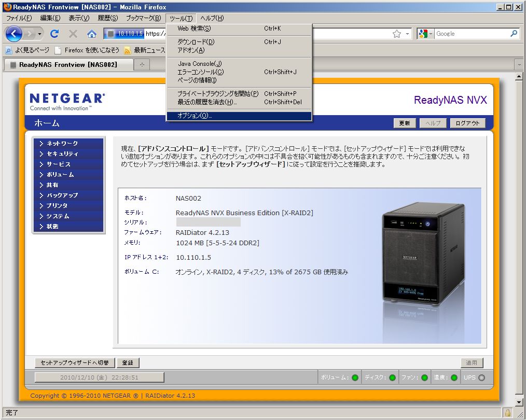Open エラーコンソール(C) menu entry

[239, 72]
